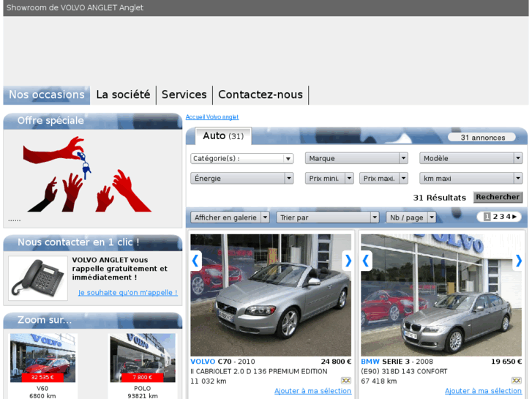This screenshot has height=399, width=532.
Task: Open the Nb / page dropdown
Action: [x=411, y=217]
